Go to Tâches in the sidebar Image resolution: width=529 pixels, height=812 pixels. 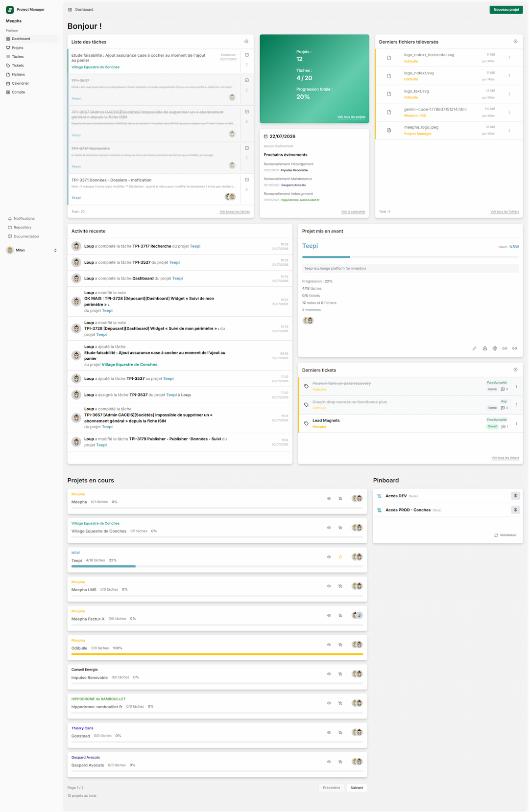pos(32,57)
